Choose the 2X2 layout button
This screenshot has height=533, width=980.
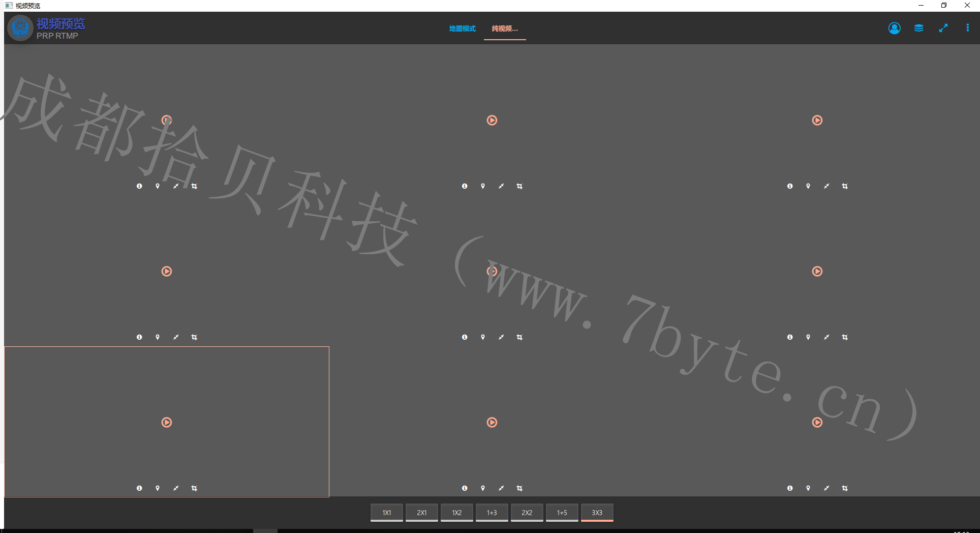point(527,513)
